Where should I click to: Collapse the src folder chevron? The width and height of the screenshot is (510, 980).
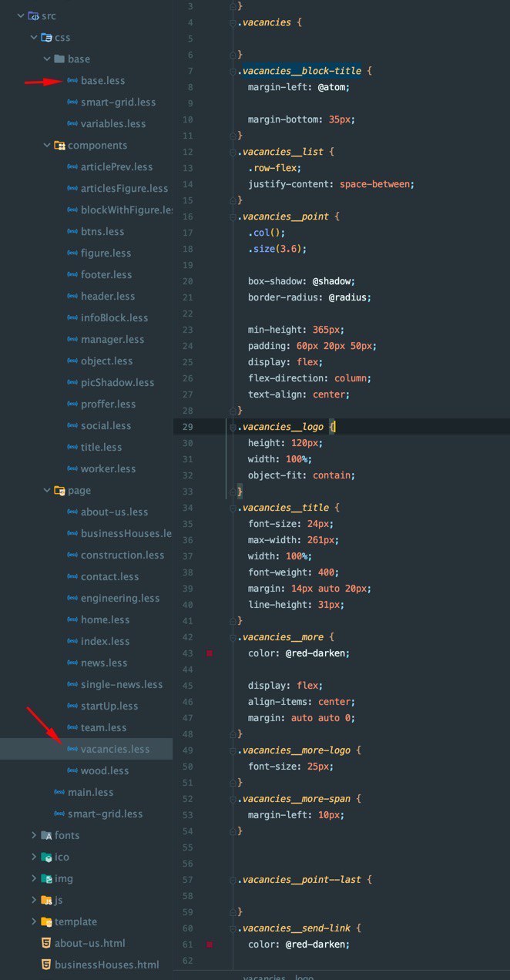(19, 15)
